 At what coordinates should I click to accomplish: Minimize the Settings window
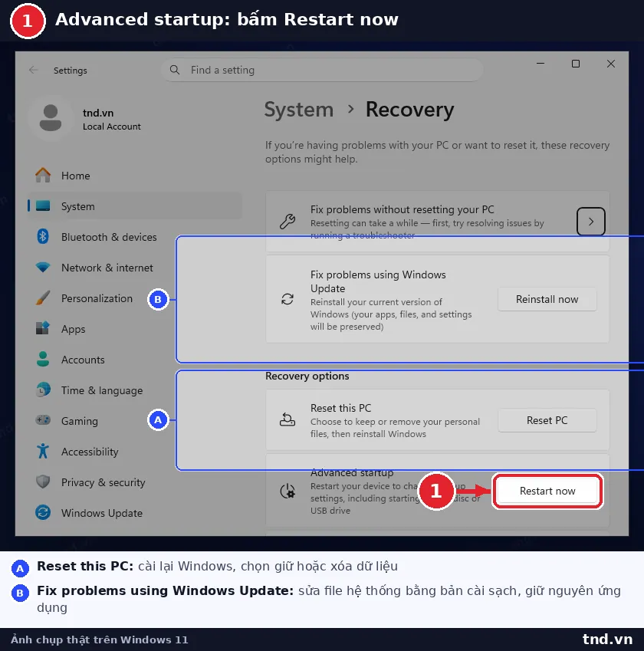pyautogui.click(x=540, y=64)
